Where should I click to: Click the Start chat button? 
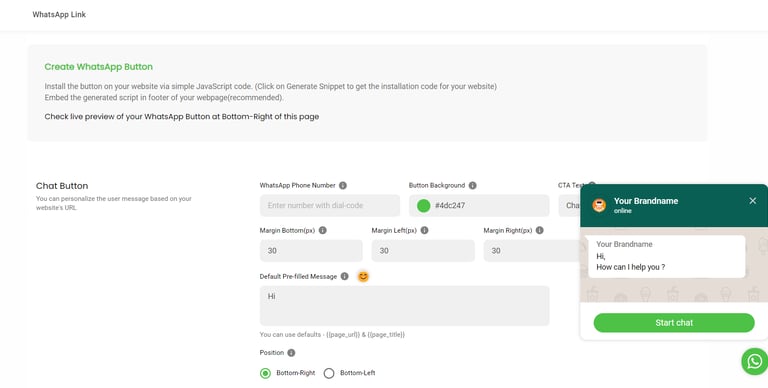tap(674, 323)
